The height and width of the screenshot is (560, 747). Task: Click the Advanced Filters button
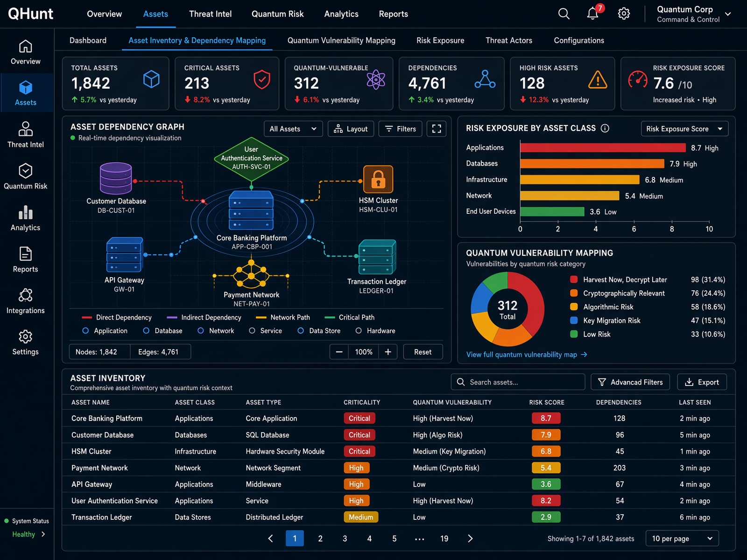pyautogui.click(x=630, y=382)
